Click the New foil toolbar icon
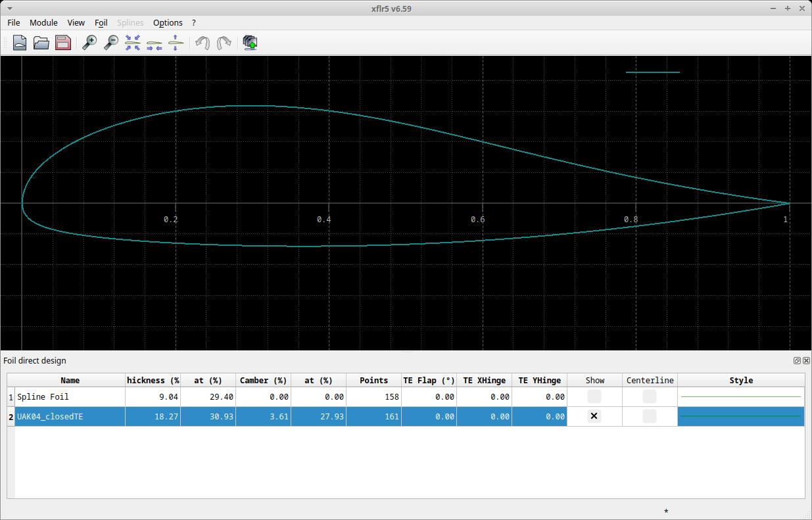 [x=20, y=43]
